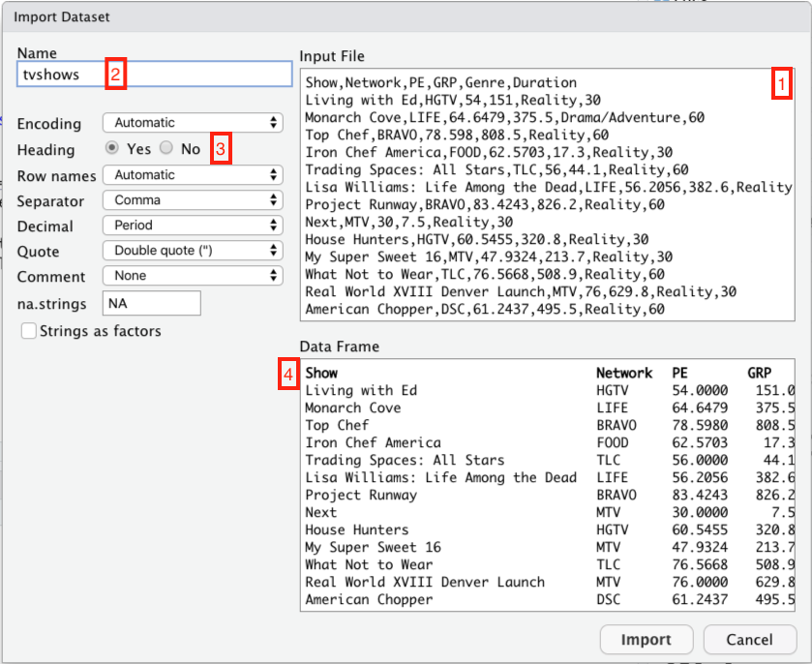Expand the Row names dropdown
Viewport: 812px width, 664px height.
[192, 175]
